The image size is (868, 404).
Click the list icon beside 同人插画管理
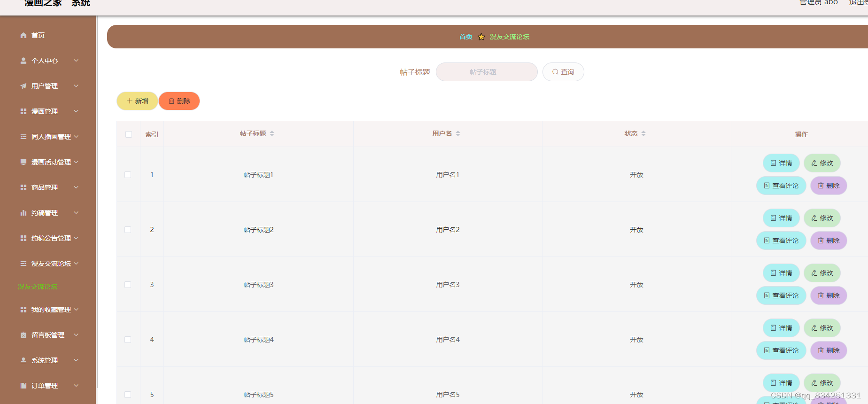click(x=23, y=137)
